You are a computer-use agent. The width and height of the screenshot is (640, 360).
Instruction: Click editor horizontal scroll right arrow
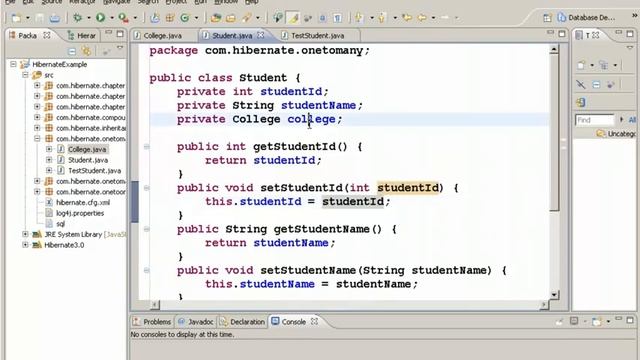(x=544, y=304)
